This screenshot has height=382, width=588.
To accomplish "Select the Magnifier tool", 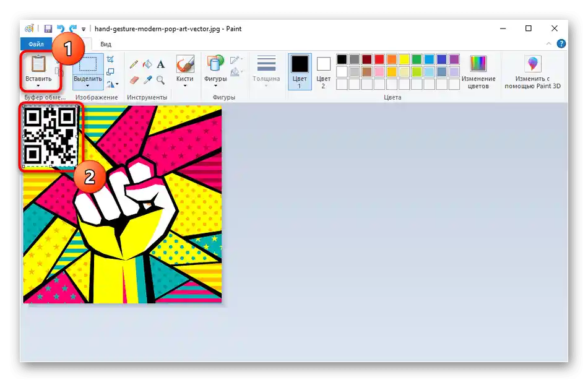I will [161, 80].
